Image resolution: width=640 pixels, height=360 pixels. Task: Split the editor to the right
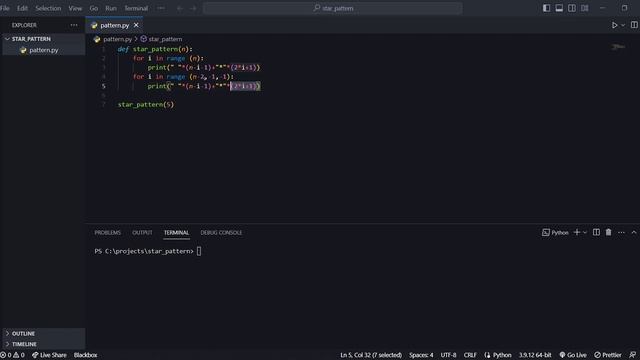[634, 25]
